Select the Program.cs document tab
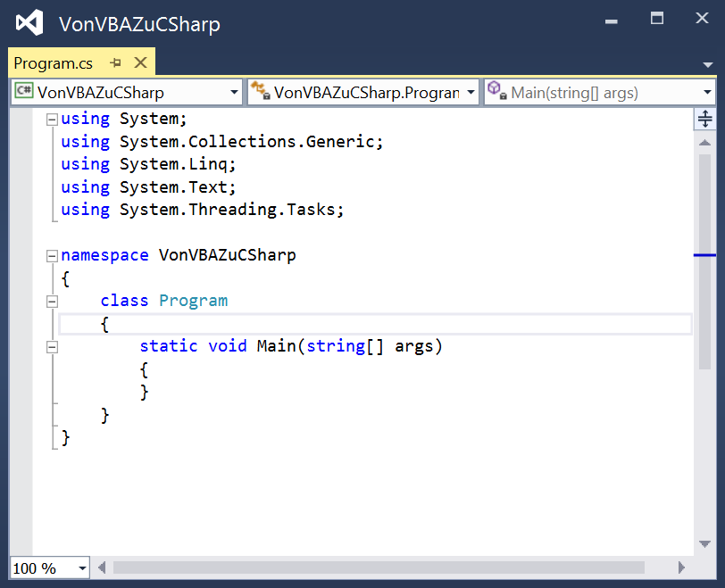 [54, 63]
